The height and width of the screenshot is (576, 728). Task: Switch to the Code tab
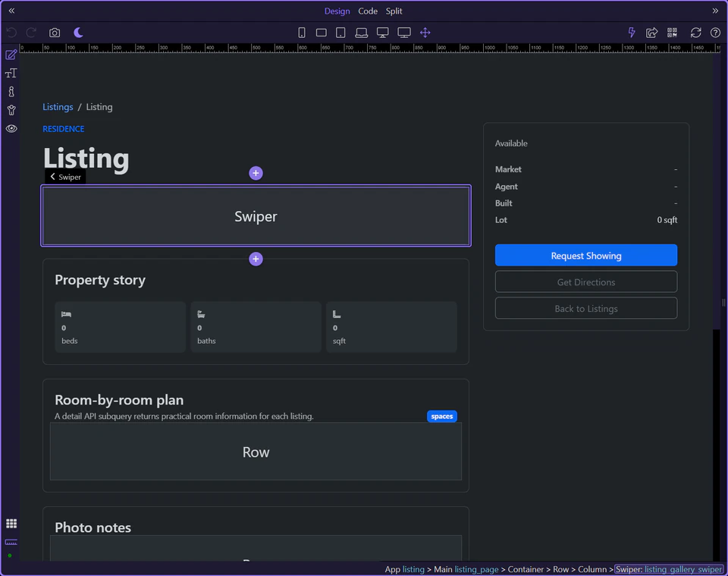click(x=368, y=11)
